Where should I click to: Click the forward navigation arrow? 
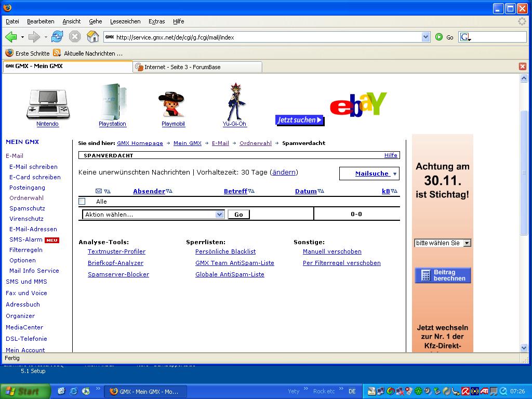pos(34,37)
